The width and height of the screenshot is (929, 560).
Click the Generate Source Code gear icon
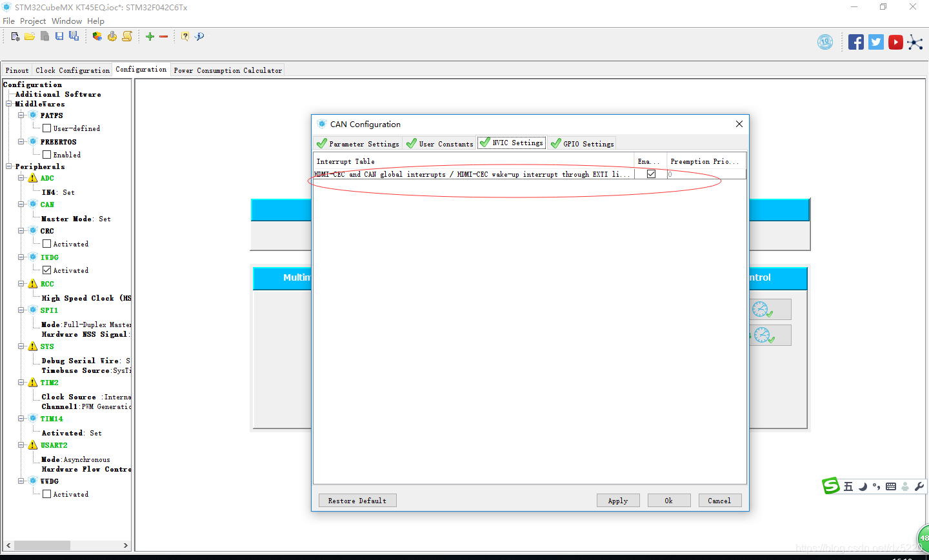(x=112, y=36)
